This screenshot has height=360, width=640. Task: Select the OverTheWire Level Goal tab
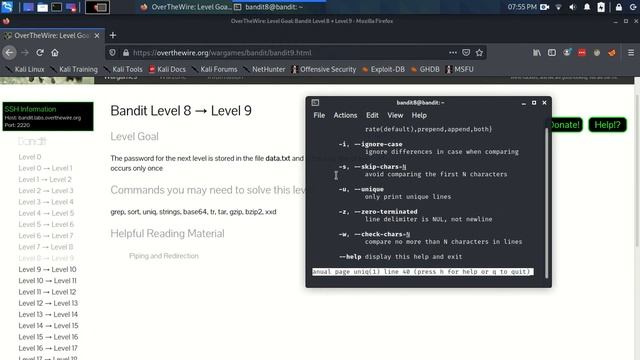(x=51, y=36)
